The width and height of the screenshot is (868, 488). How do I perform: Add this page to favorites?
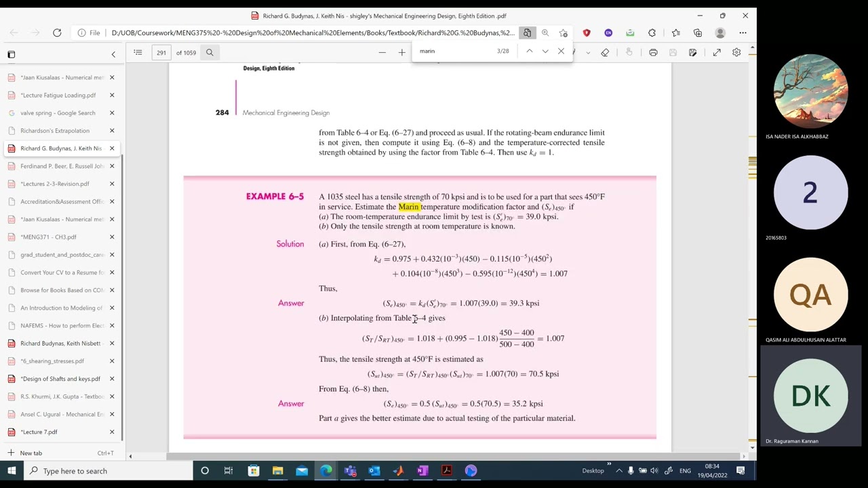click(x=564, y=33)
